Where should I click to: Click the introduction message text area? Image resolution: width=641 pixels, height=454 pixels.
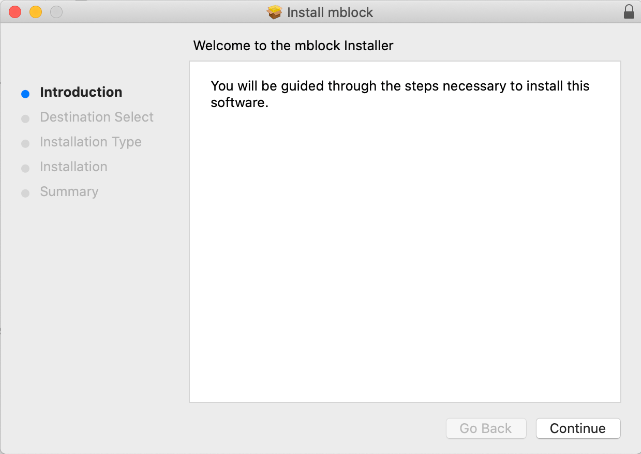click(400, 94)
